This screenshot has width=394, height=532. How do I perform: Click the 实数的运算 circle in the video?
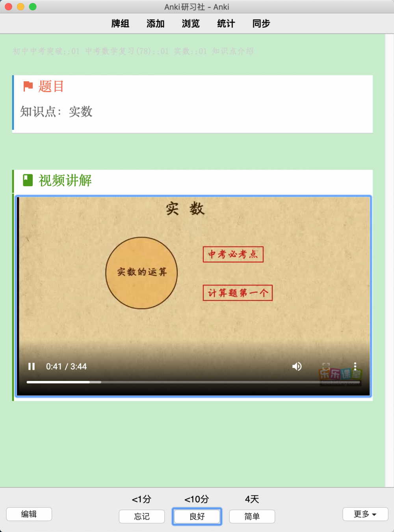pos(141,273)
